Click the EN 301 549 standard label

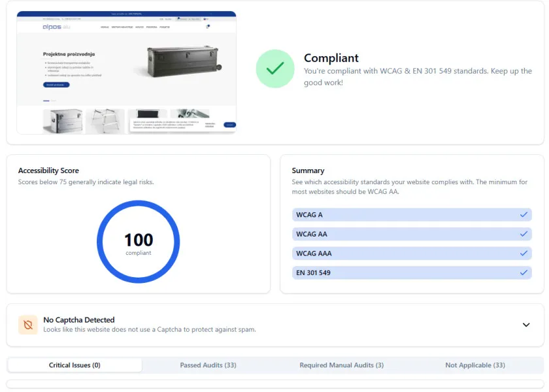pyautogui.click(x=313, y=272)
